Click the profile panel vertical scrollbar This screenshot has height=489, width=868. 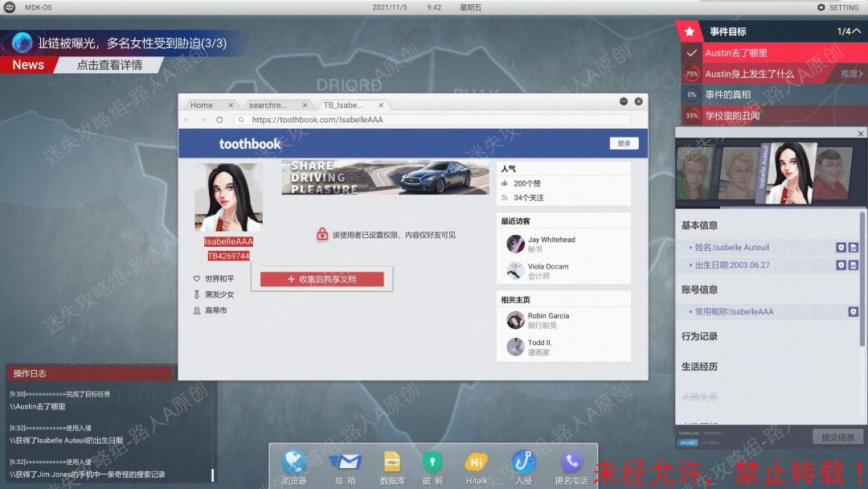(862, 280)
